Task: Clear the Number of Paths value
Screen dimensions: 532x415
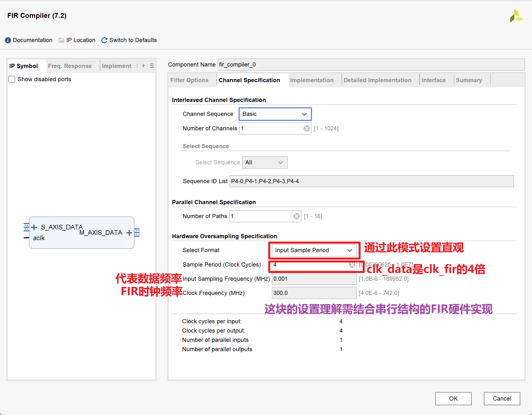Action: coord(297,216)
